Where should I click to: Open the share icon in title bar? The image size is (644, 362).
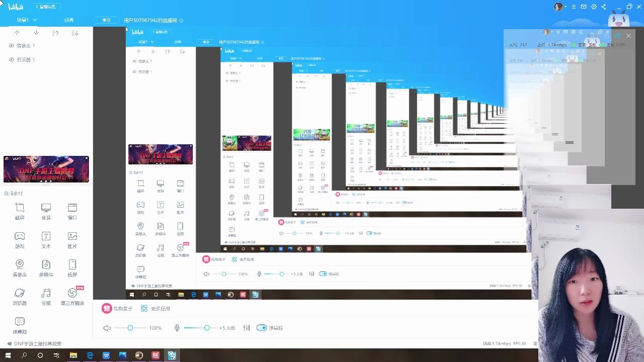[x=604, y=7]
